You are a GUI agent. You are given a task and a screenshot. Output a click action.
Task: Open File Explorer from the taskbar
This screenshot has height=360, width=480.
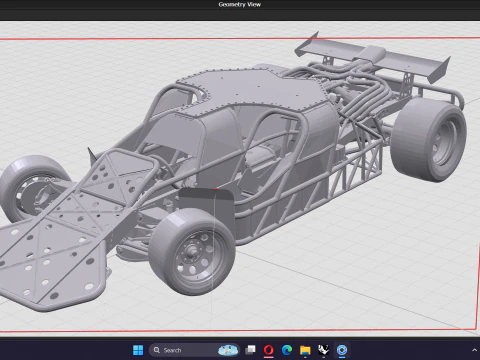pyautogui.click(x=305, y=350)
